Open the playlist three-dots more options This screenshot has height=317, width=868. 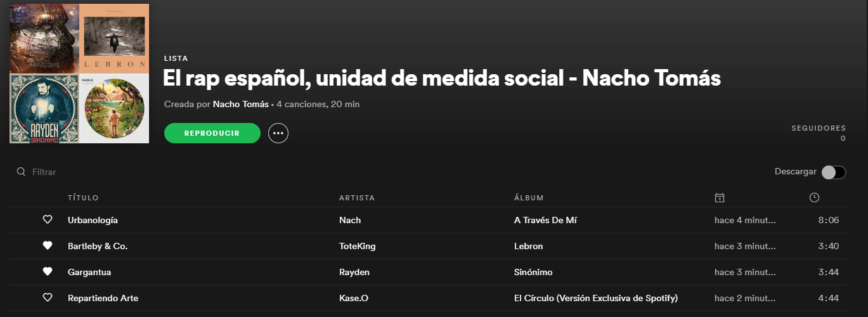(x=278, y=133)
